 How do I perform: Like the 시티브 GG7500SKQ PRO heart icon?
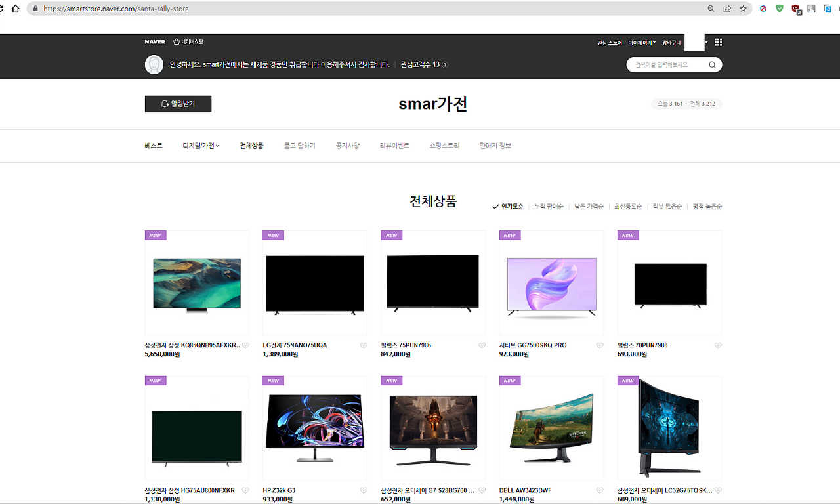600,345
